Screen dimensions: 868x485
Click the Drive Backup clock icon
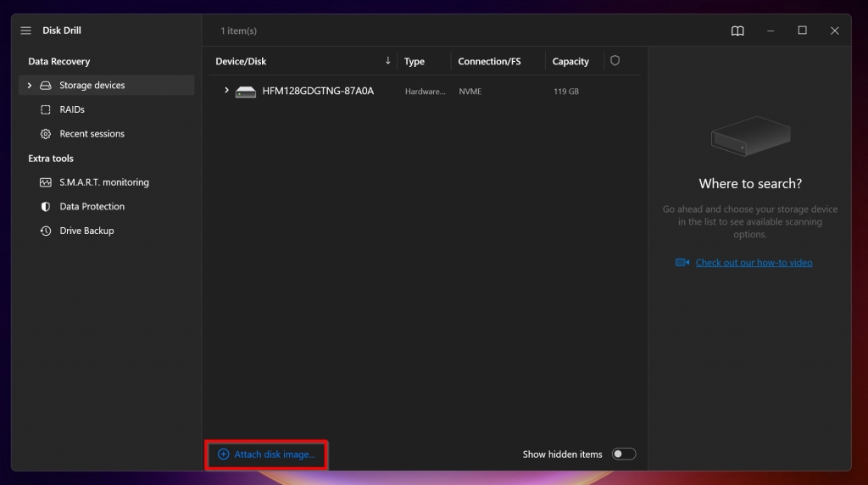pos(46,231)
